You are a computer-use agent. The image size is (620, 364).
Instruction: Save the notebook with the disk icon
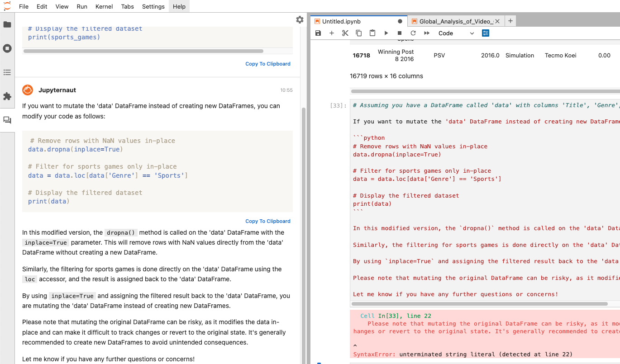pyautogui.click(x=318, y=33)
